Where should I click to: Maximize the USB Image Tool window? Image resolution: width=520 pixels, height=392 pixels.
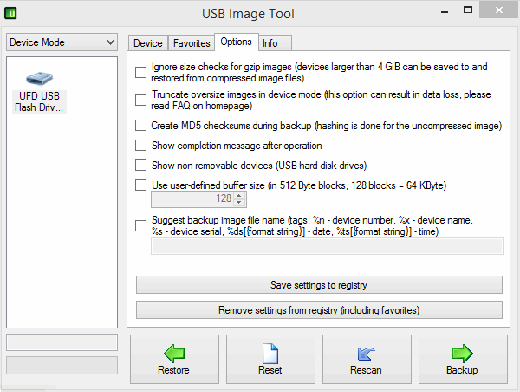coord(468,10)
